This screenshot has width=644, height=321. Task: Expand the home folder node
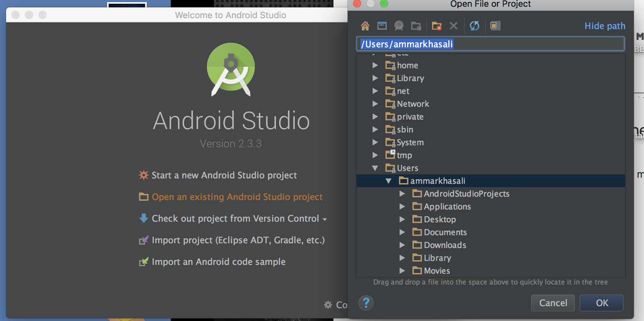click(x=375, y=65)
